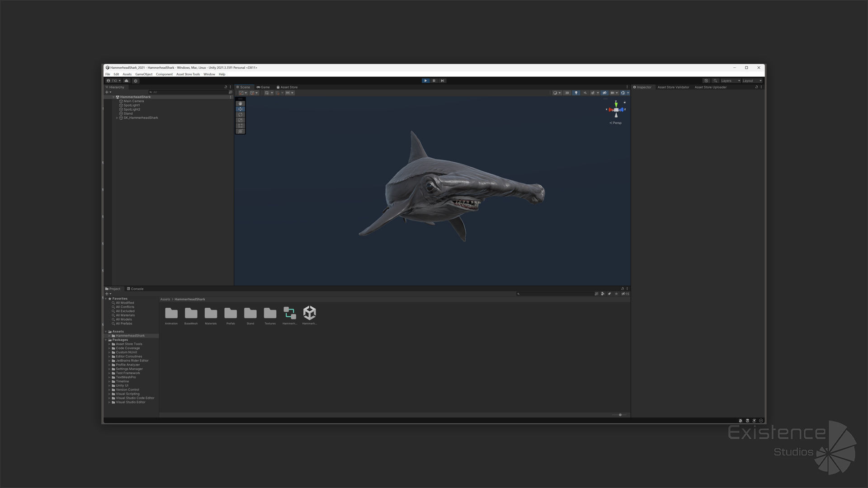The image size is (868, 488).
Task: Open HammerheadShark scene options kebab menu
Action: coord(231,97)
